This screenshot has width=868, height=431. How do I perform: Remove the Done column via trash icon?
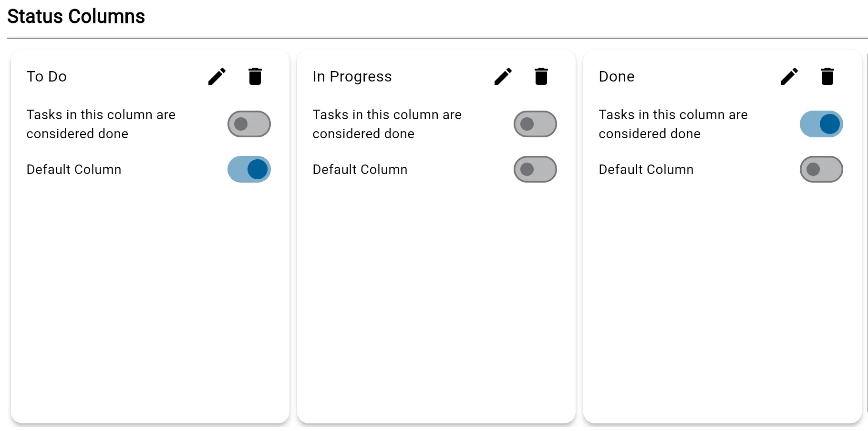[827, 76]
